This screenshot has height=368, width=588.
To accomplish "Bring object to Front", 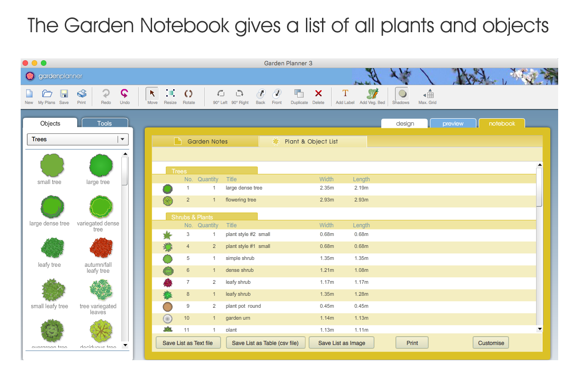I will click(x=277, y=94).
